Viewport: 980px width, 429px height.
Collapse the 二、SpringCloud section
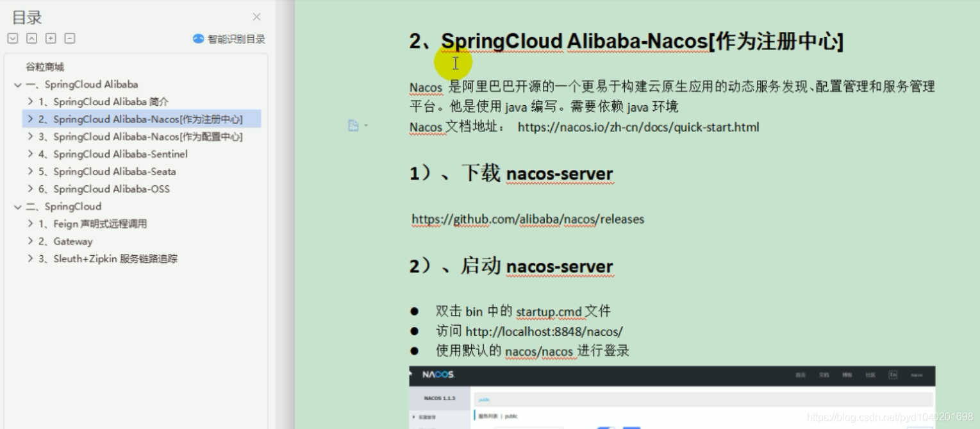[17, 206]
